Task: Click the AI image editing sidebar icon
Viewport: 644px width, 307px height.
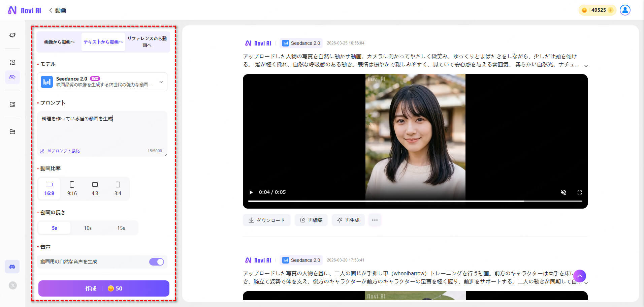Action: pyautogui.click(x=12, y=104)
